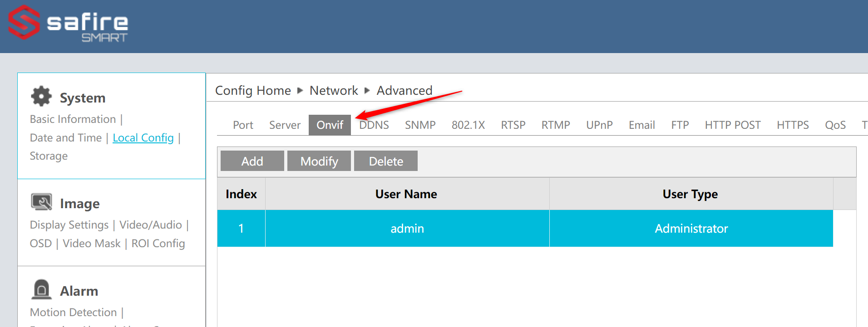Select the Port tab
Screen dimensions: 868x327
(x=243, y=125)
